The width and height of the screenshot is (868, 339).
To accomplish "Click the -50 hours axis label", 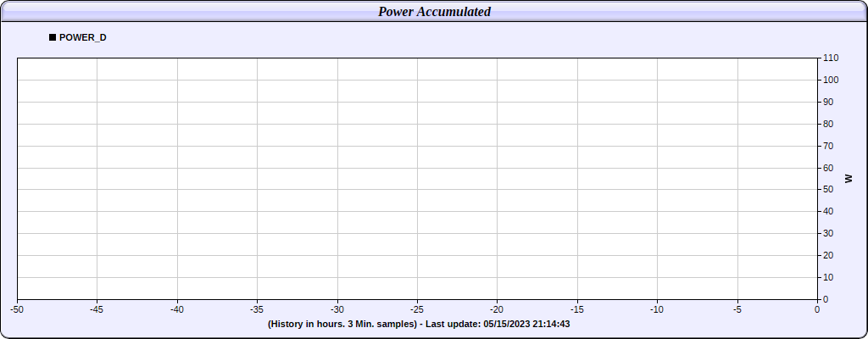I will (17, 309).
